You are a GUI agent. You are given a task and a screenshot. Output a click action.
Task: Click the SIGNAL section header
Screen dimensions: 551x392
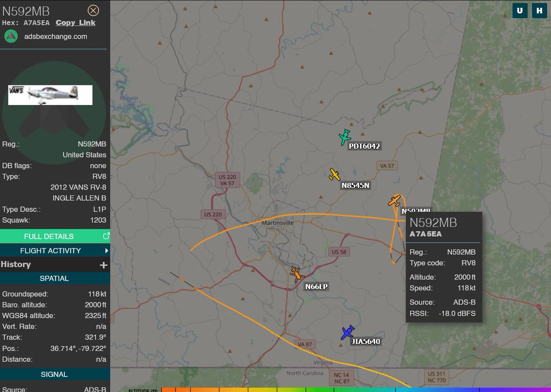click(x=54, y=375)
